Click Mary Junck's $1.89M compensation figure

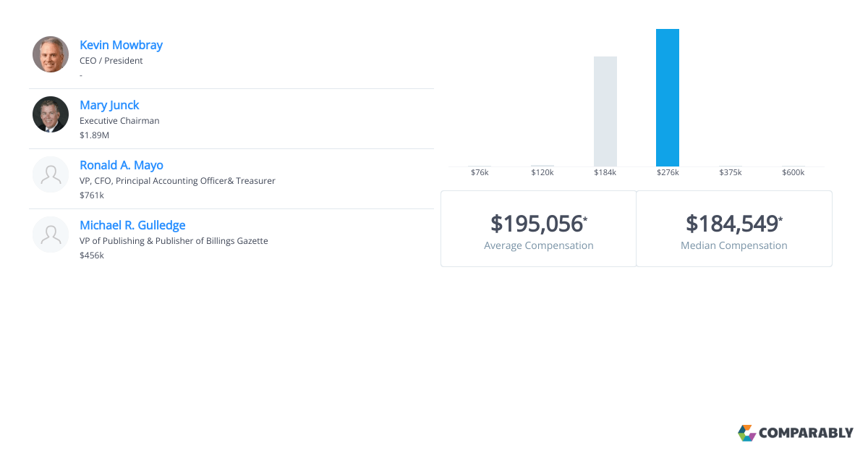click(x=94, y=135)
